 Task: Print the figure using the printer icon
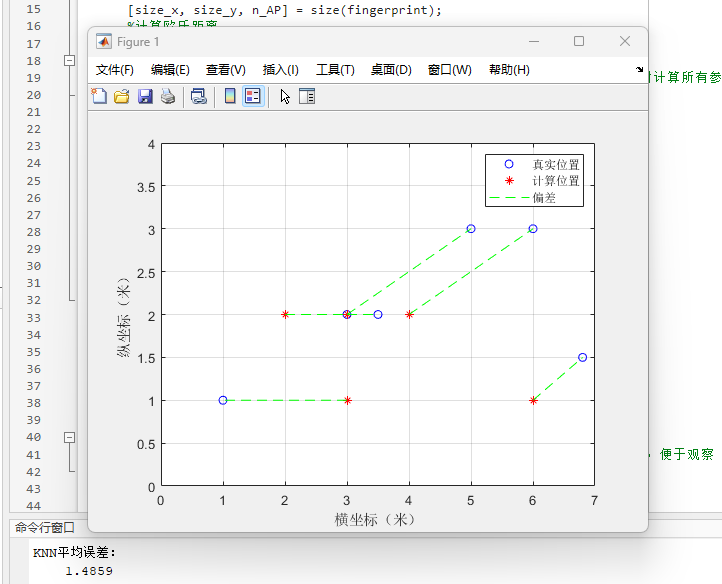pyautogui.click(x=168, y=96)
